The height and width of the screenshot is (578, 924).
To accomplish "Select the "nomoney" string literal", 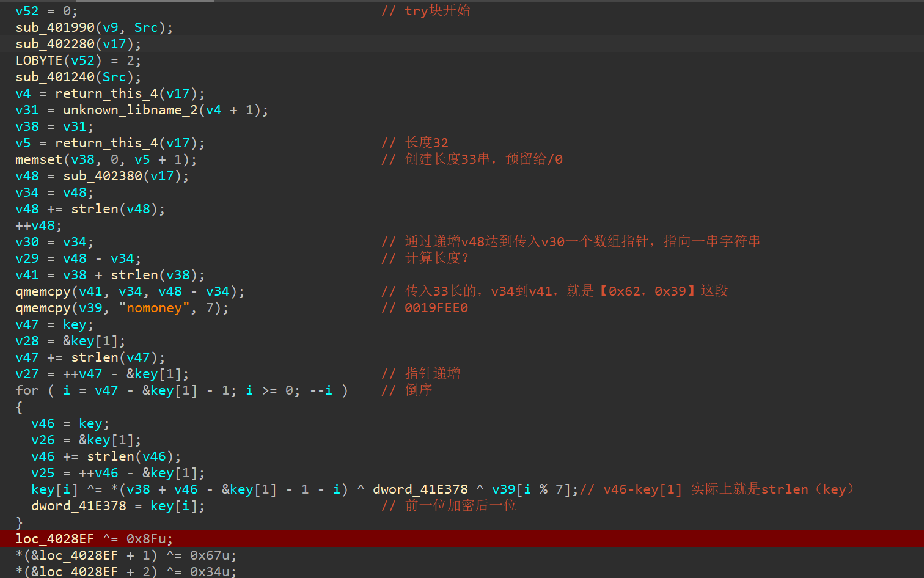I will pyautogui.click(x=154, y=308).
